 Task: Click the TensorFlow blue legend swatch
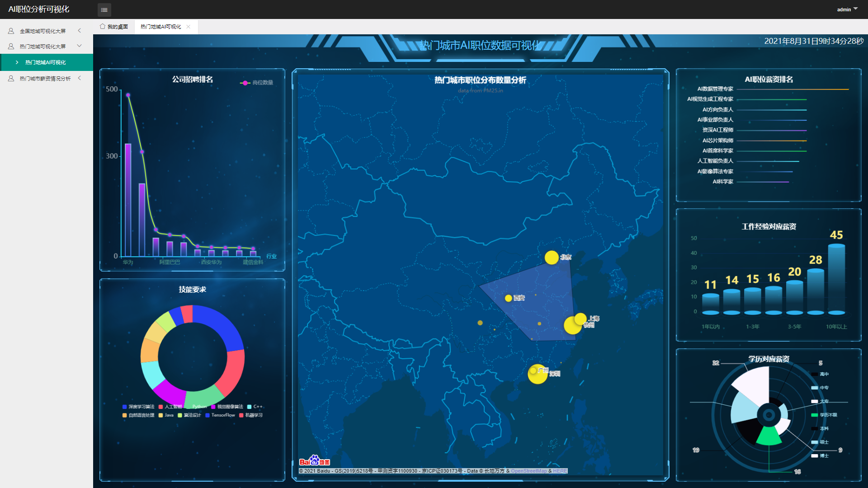click(x=208, y=415)
